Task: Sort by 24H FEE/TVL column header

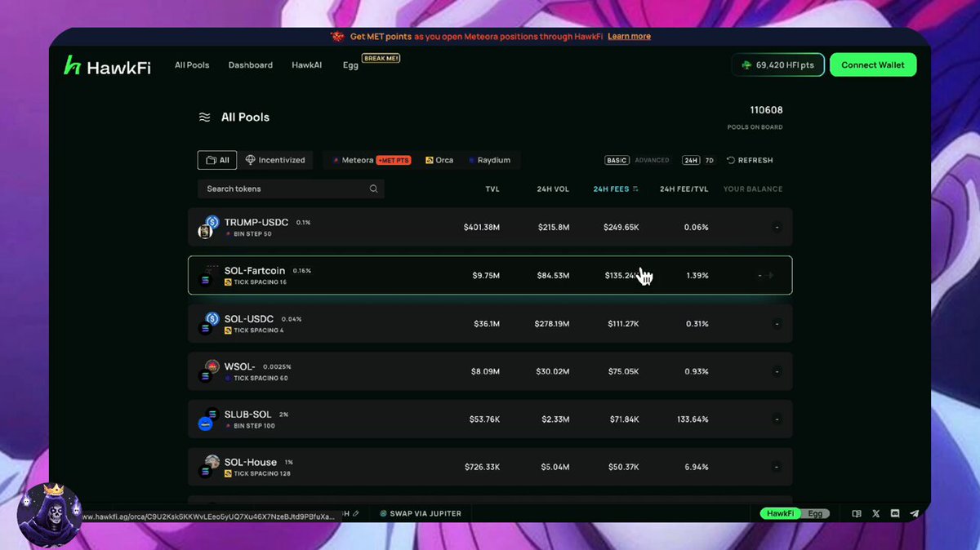Action: pyautogui.click(x=684, y=189)
